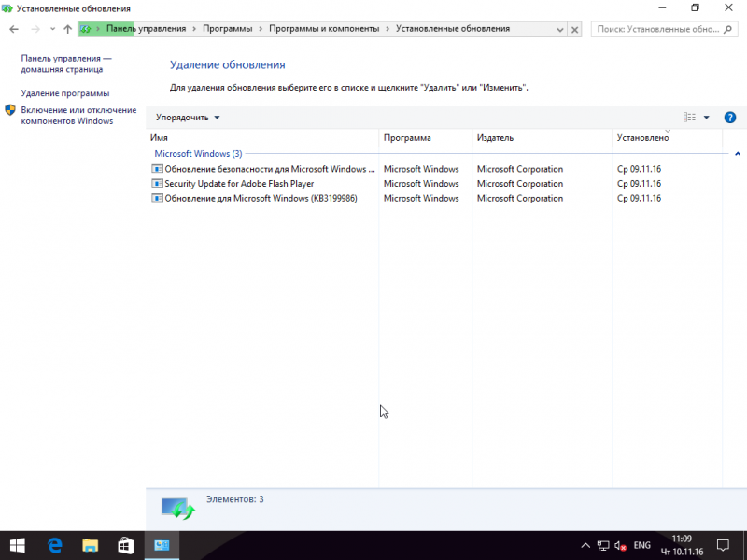
Task: Open the Action Center notifications icon
Action: click(723, 546)
